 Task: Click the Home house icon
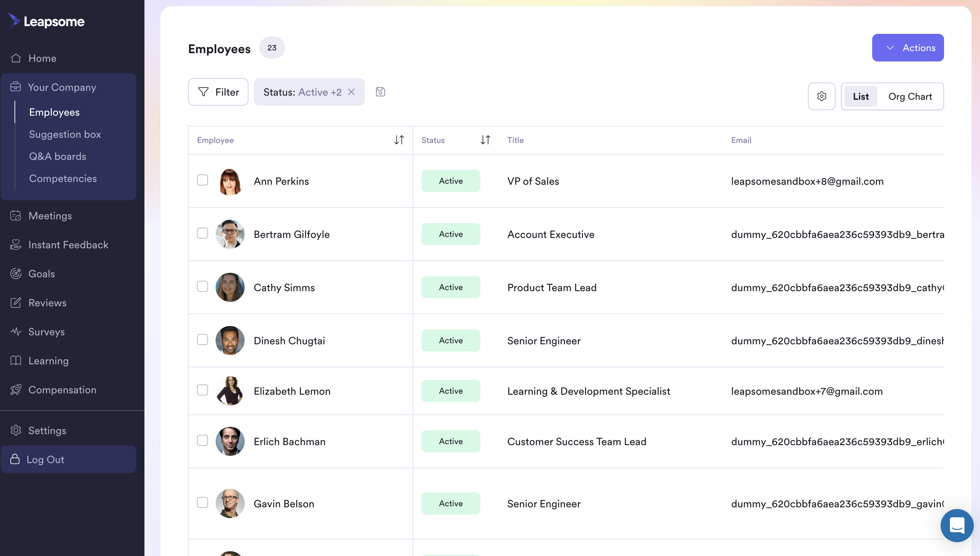tap(16, 58)
